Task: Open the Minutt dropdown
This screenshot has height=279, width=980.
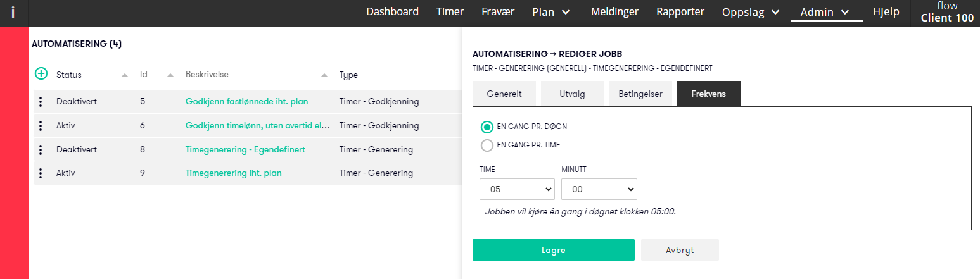Action: tap(599, 189)
